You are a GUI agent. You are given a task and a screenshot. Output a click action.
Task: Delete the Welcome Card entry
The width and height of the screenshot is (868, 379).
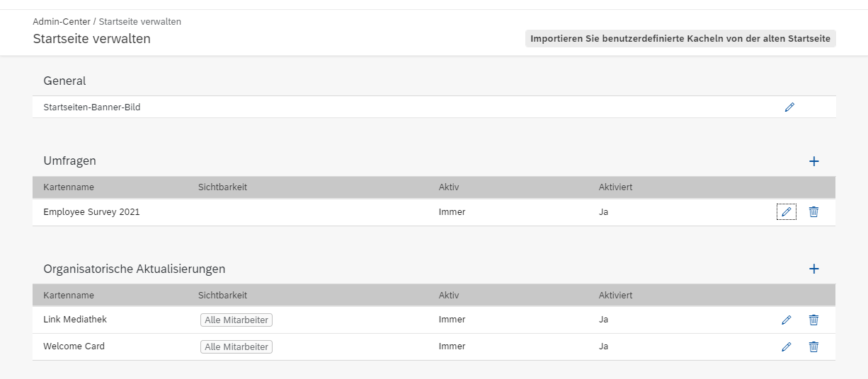coord(813,346)
